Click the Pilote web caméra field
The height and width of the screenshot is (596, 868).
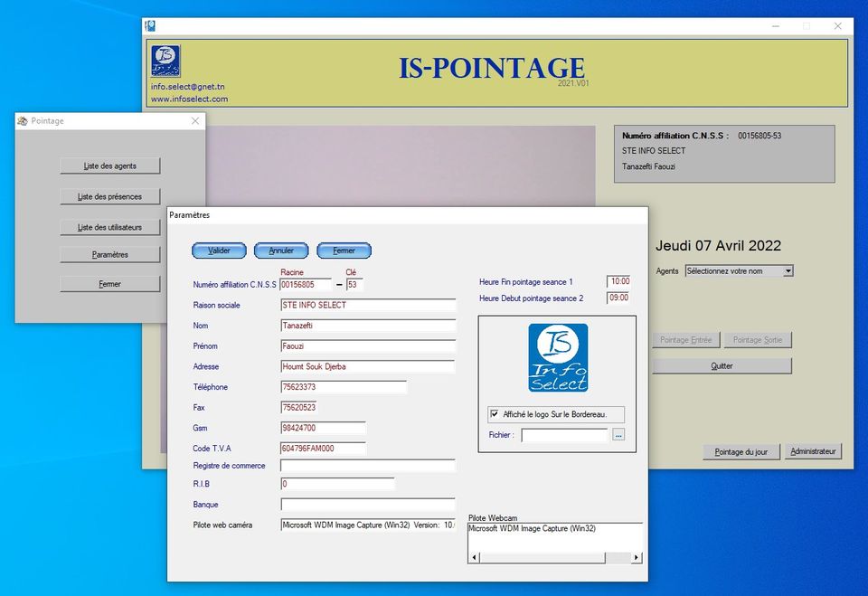pyautogui.click(x=368, y=525)
